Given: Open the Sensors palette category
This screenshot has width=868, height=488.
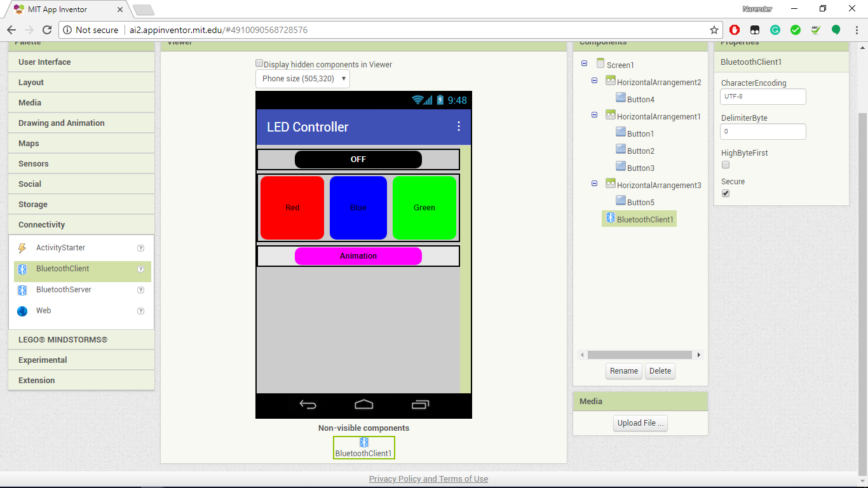Looking at the screenshot, I should [81, 164].
